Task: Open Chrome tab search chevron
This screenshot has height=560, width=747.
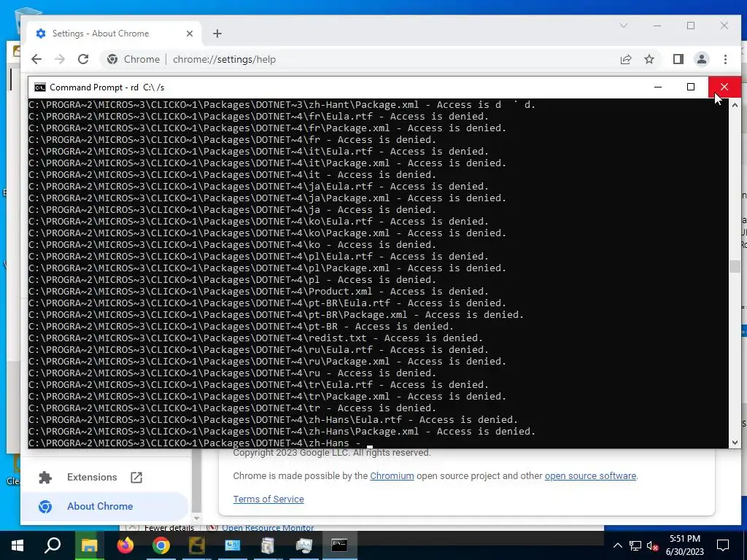Action: coord(623,26)
